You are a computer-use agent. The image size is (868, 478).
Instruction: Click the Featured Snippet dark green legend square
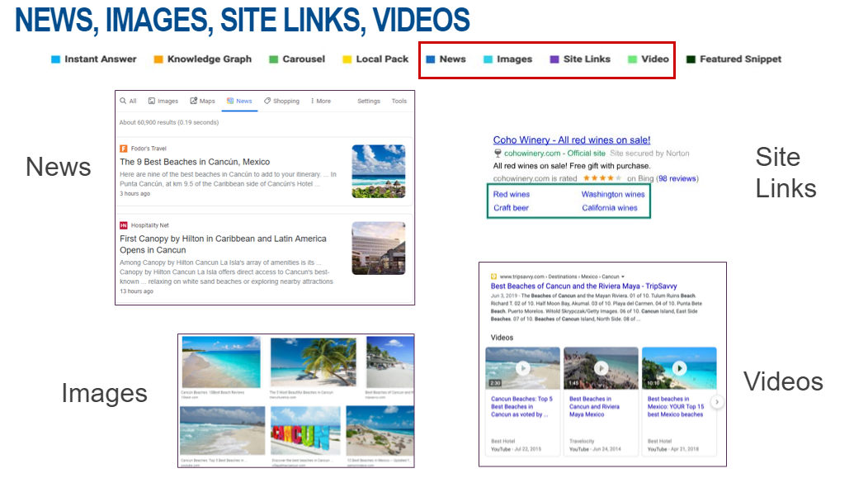(x=691, y=59)
